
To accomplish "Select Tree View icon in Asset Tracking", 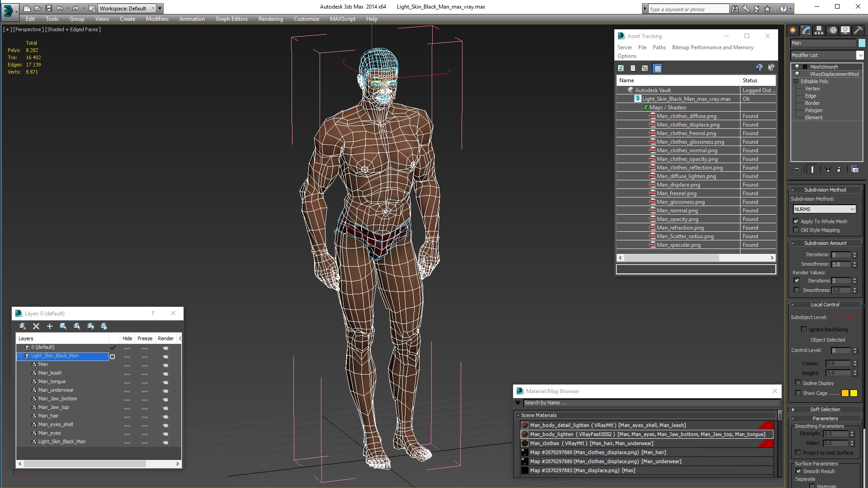I will click(x=645, y=68).
